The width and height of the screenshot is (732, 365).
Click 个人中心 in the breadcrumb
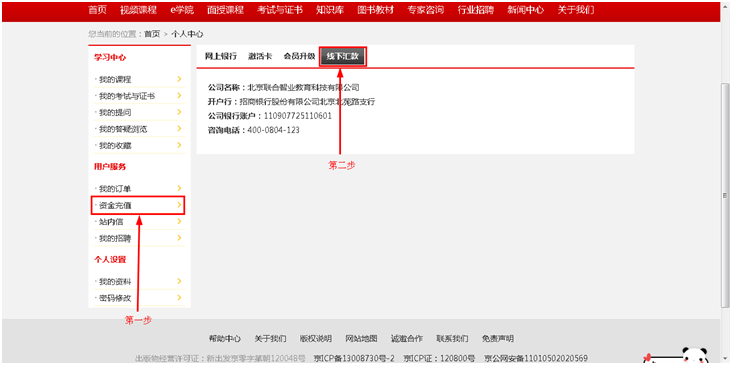tap(187, 34)
